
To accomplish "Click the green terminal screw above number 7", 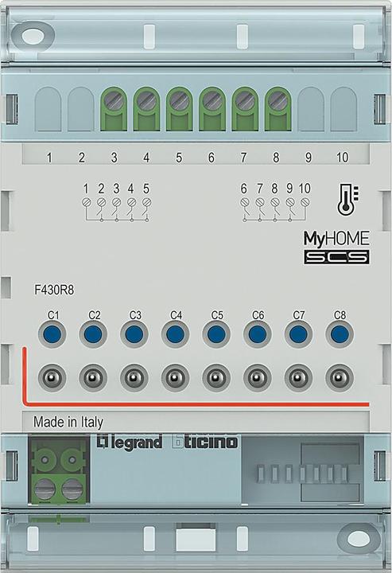I will [245, 100].
